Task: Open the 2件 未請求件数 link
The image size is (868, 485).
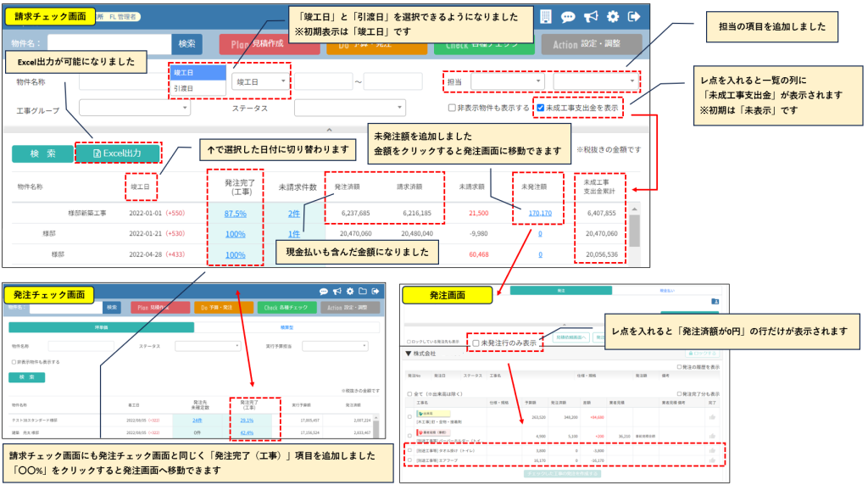Action: click(x=294, y=214)
